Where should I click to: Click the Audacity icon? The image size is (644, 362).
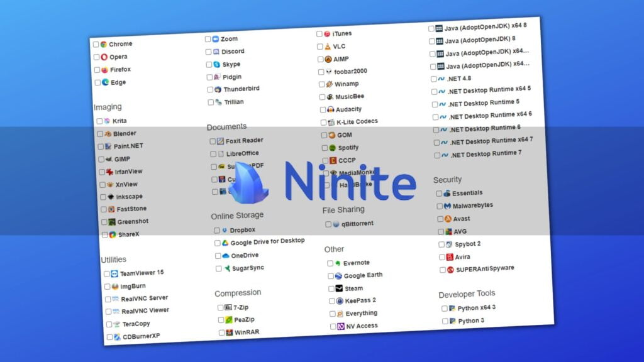click(x=331, y=109)
